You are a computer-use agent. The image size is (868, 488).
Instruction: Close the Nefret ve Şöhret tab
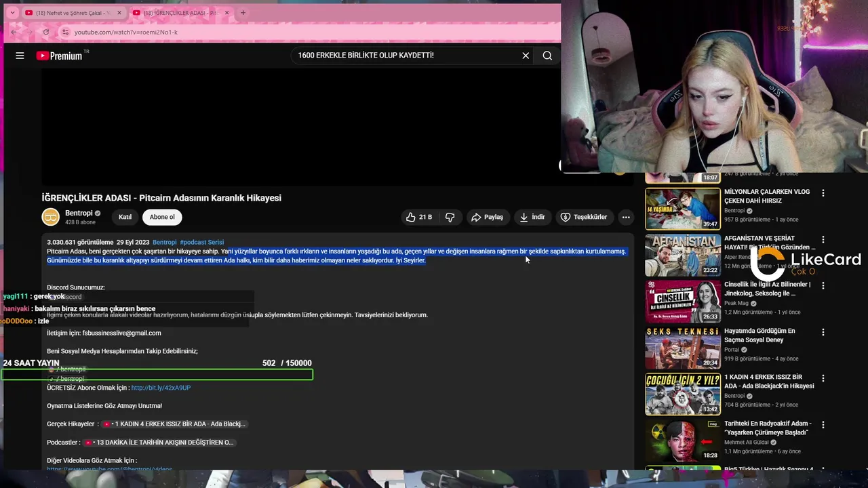119,13
